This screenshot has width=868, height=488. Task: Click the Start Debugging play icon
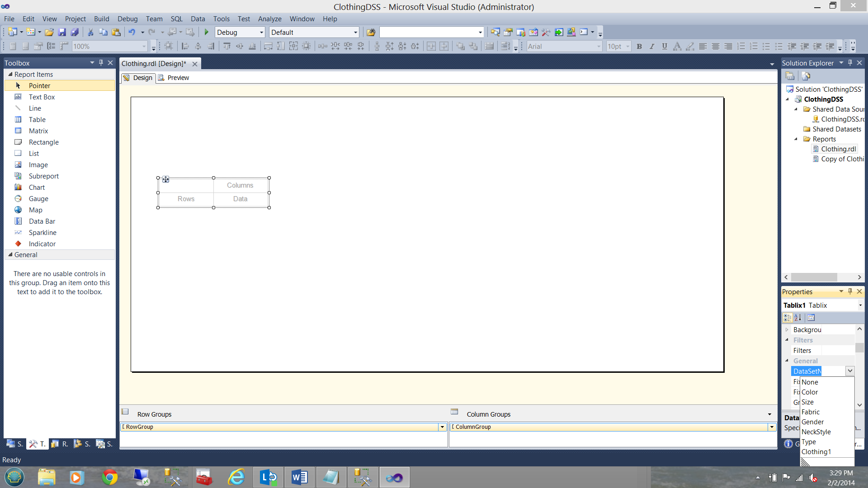[207, 32]
